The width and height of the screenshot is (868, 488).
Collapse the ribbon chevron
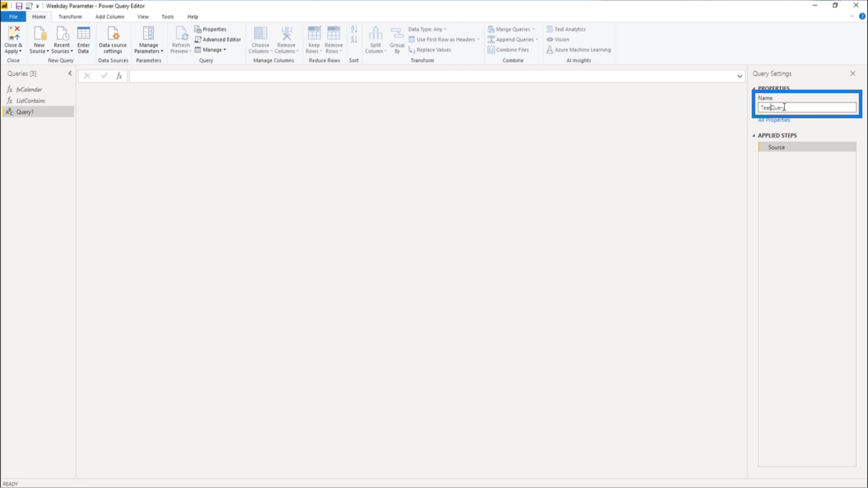pyautogui.click(x=852, y=17)
